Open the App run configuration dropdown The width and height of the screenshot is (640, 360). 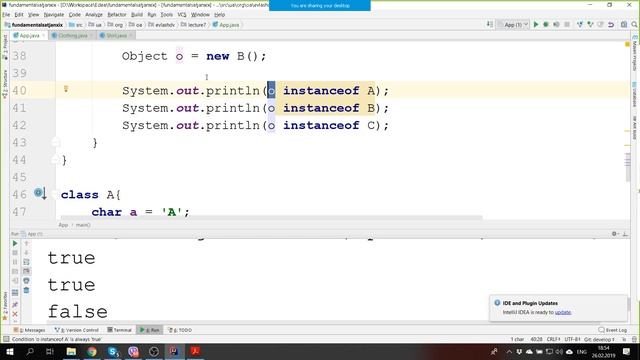click(513, 24)
